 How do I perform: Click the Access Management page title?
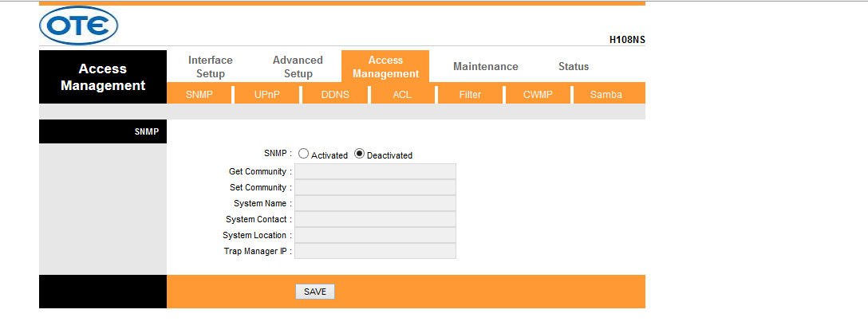(x=103, y=77)
